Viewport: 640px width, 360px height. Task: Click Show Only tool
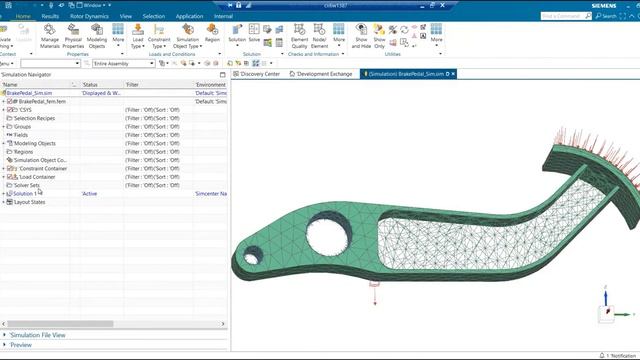pos(379,36)
